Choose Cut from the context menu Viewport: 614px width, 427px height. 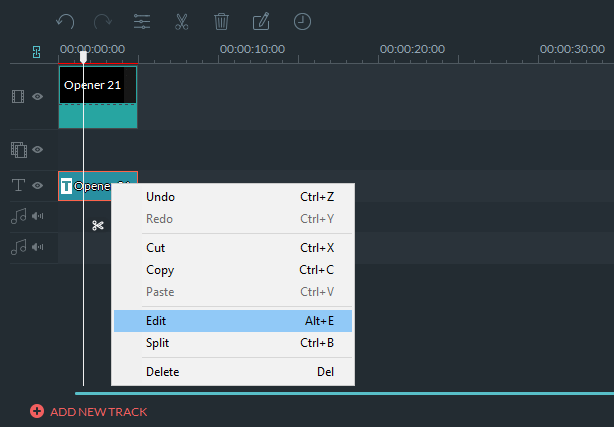pyautogui.click(x=233, y=248)
